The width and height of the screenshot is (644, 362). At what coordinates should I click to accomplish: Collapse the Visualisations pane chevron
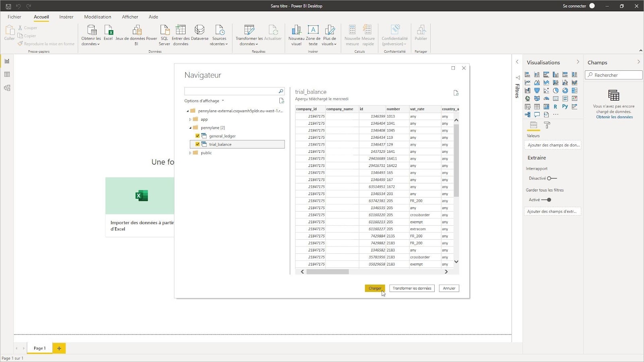point(578,62)
